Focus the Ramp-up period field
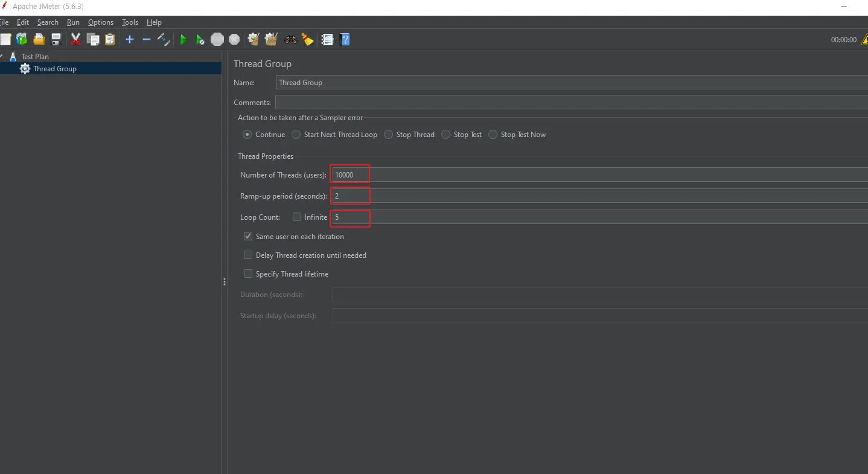Image resolution: width=868 pixels, height=474 pixels. click(x=600, y=196)
